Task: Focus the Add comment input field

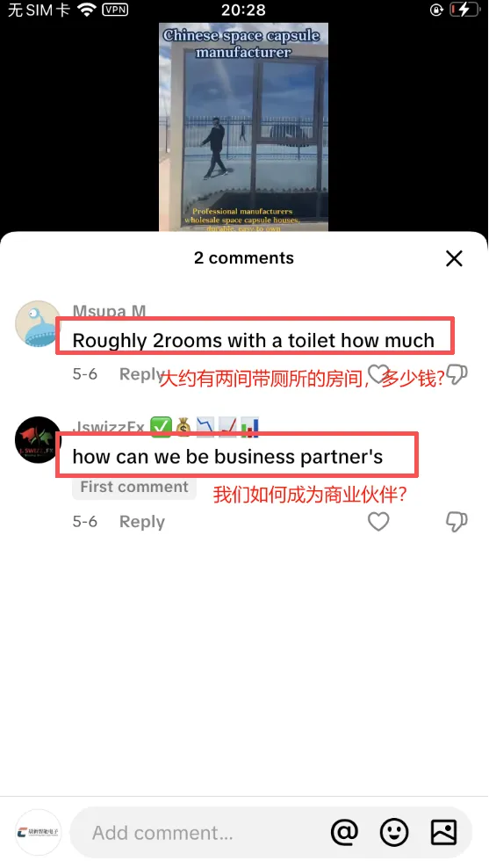Action: coord(199,832)
